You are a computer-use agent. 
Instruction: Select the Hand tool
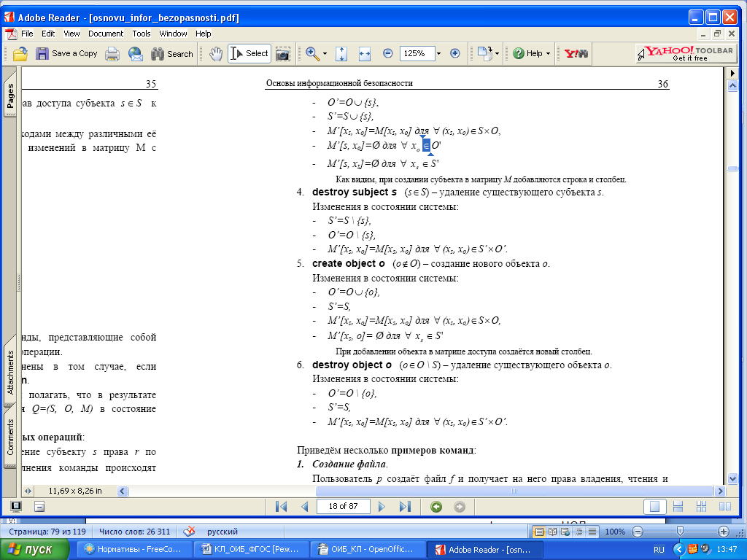216,54
